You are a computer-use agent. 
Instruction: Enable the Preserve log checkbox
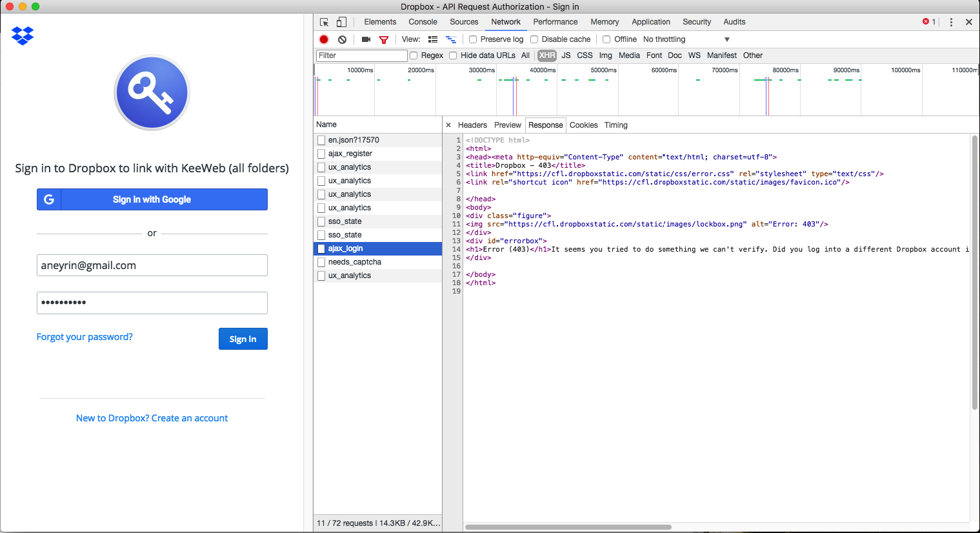472,39
